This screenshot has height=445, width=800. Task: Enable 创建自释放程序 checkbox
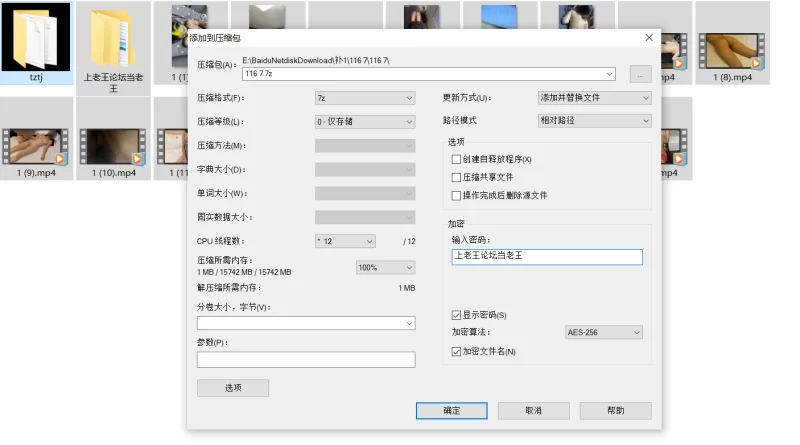[x=457, y=159]
